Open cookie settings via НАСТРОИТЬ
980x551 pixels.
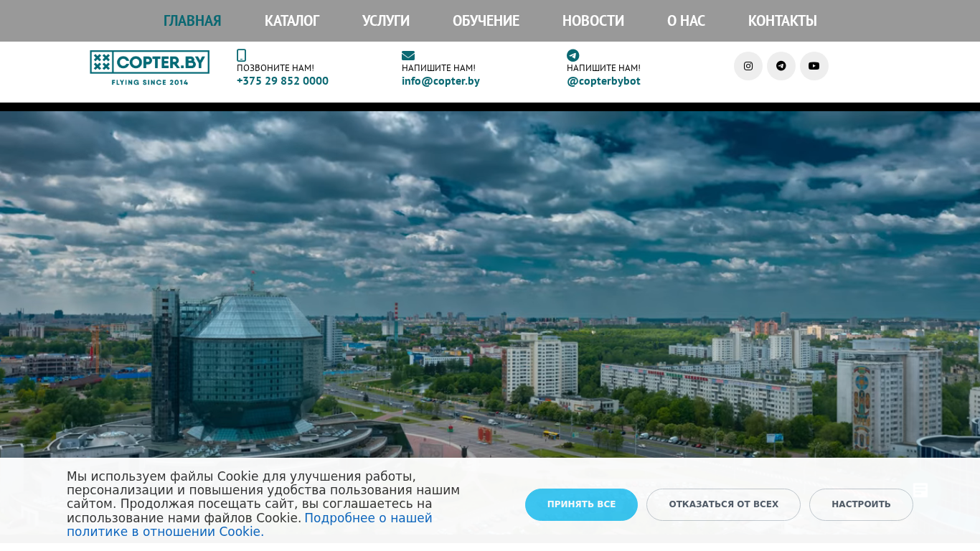861,504
